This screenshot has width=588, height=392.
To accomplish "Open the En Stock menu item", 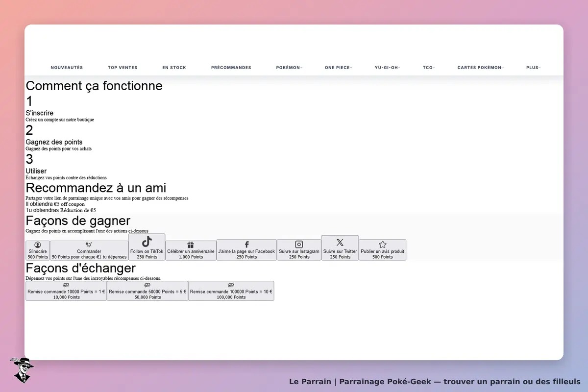I will click(174, 68).
